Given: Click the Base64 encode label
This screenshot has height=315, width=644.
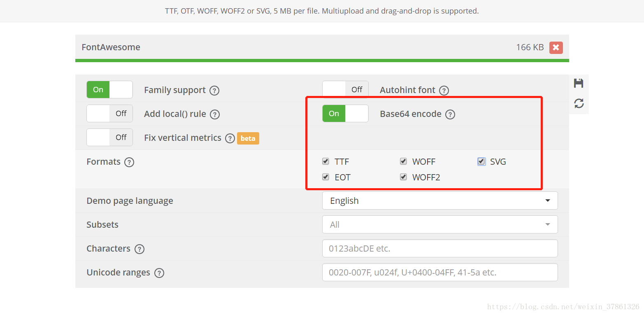Looking at the screenshot, I should (x=411, y=114).
